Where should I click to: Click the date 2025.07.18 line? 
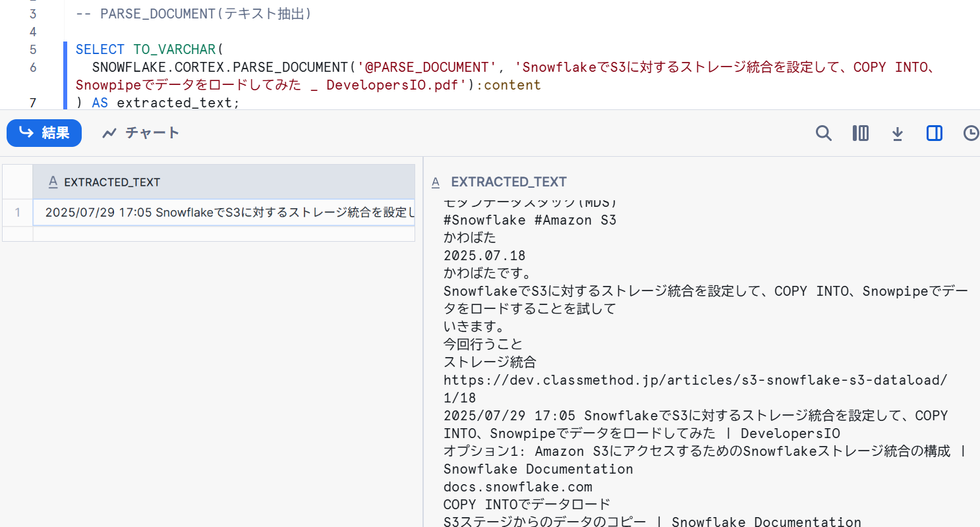pos(484,256)
